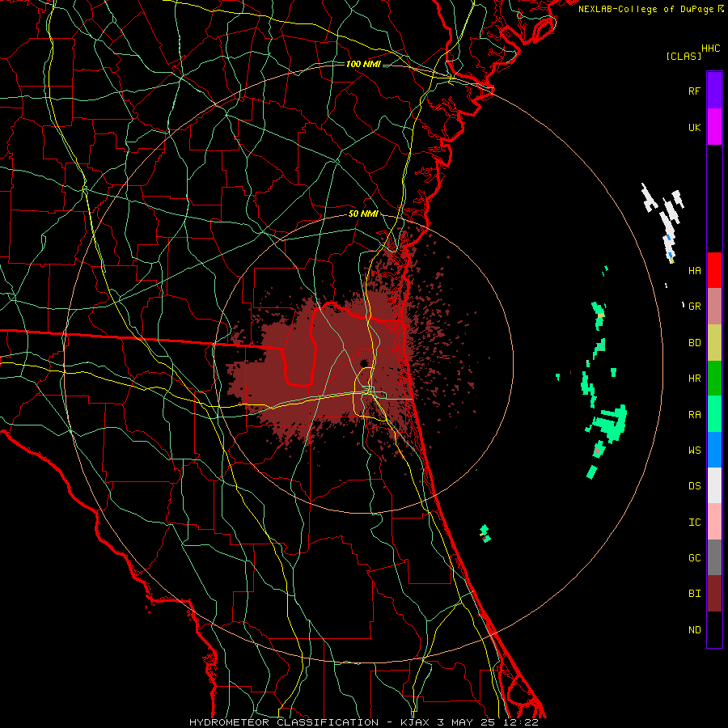728x728 pixels.
Task: Pick the mint green RA legend swatch
Action: (714, 414)
